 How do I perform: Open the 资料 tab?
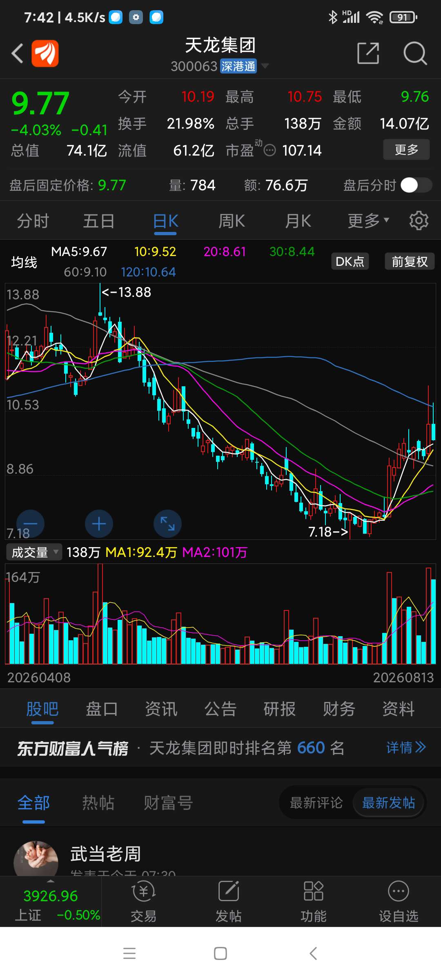click(x=398, y=709)
